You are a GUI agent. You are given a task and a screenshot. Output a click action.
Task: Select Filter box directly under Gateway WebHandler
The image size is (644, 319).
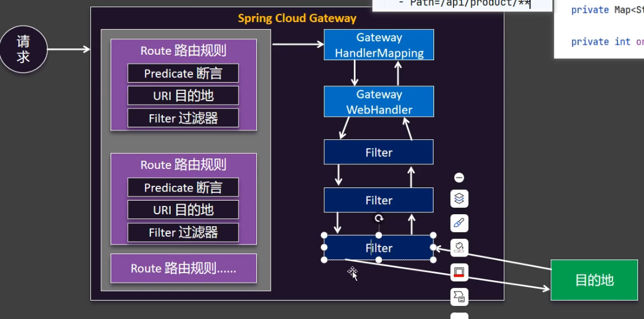point(379,152)
